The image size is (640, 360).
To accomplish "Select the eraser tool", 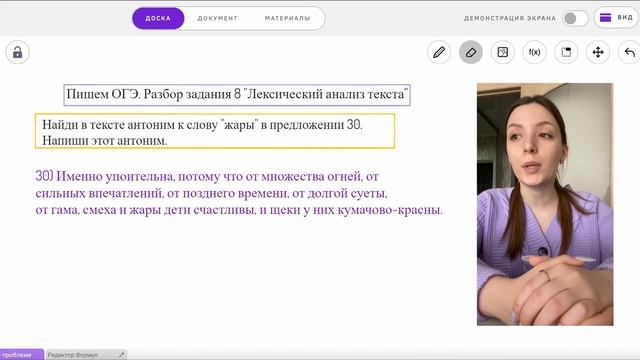I will point(471,52).
